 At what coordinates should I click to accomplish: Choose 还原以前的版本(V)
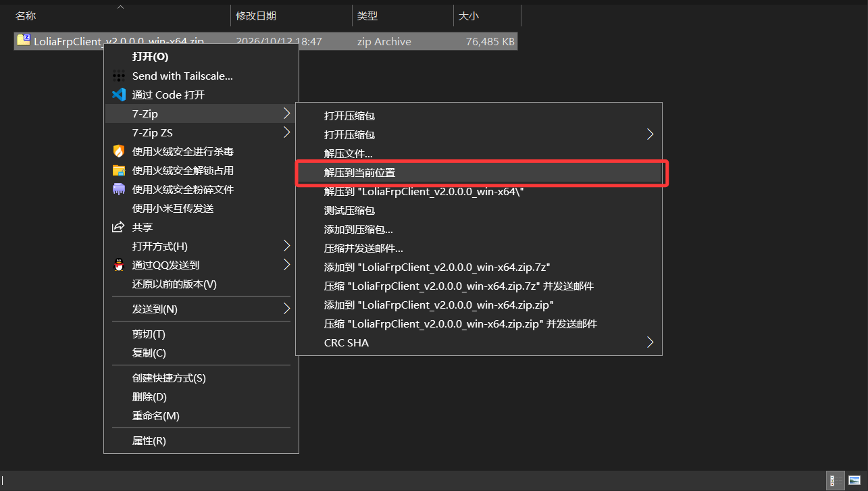pos(201,284)
